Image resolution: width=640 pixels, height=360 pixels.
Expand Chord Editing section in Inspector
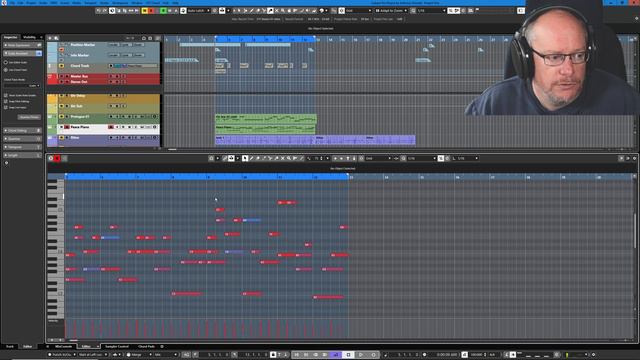[x=22, y=131]
